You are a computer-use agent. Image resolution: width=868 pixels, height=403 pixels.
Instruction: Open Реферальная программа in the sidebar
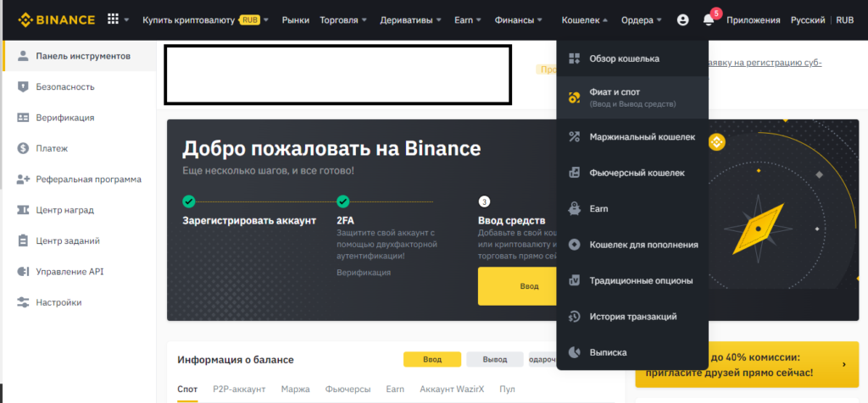(x=88, y=179)
